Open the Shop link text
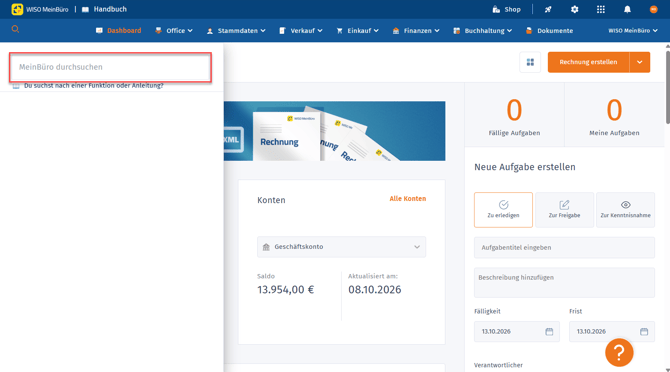The image size is (670, 372). (x=512, y=9)
